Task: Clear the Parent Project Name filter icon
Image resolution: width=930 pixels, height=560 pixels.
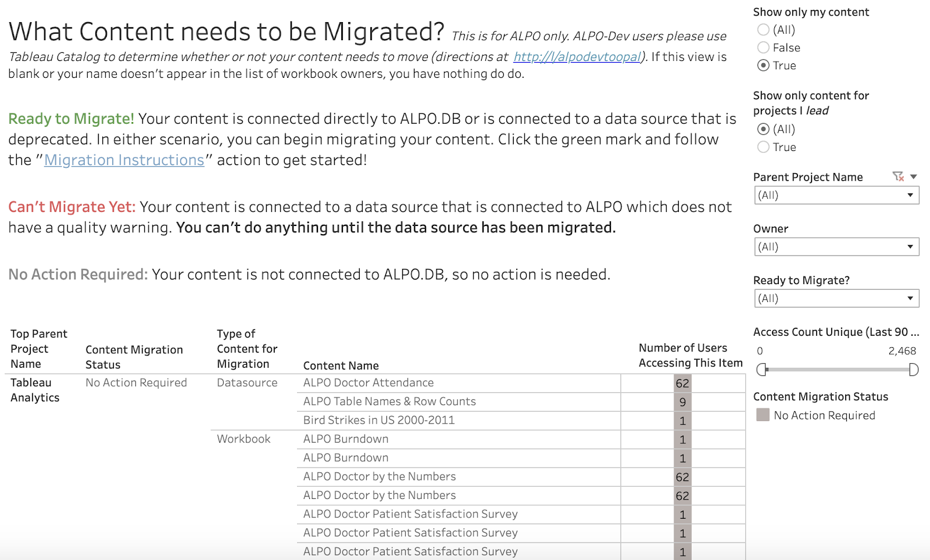Action: coord(898,177)
